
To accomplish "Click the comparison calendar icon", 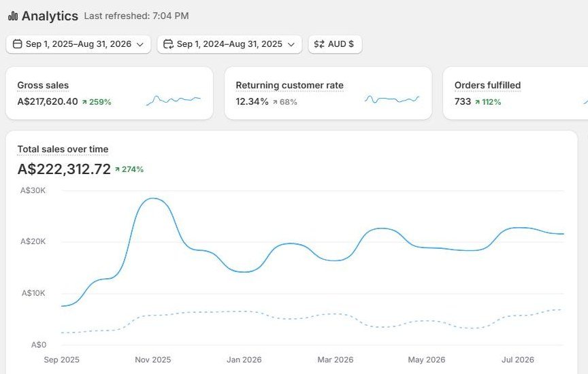I will coord(168,44).
